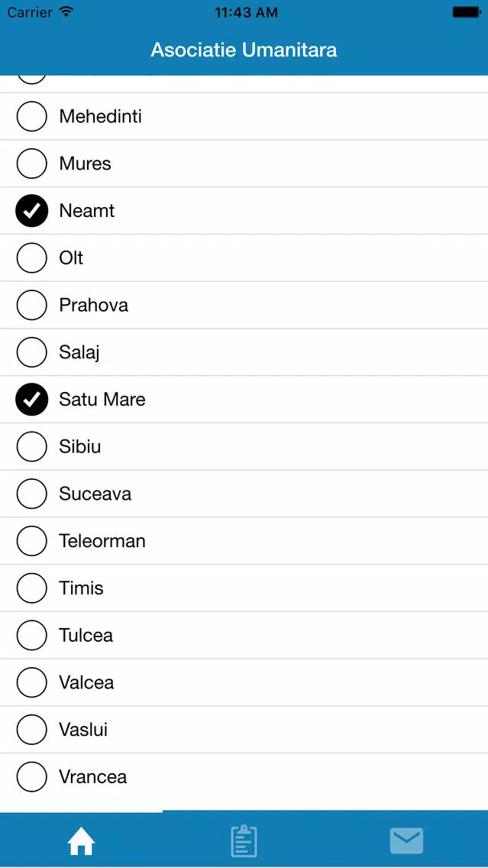Tap the battery indicator icon
This screenshot has width=488, height=868.
coord(467,11)
